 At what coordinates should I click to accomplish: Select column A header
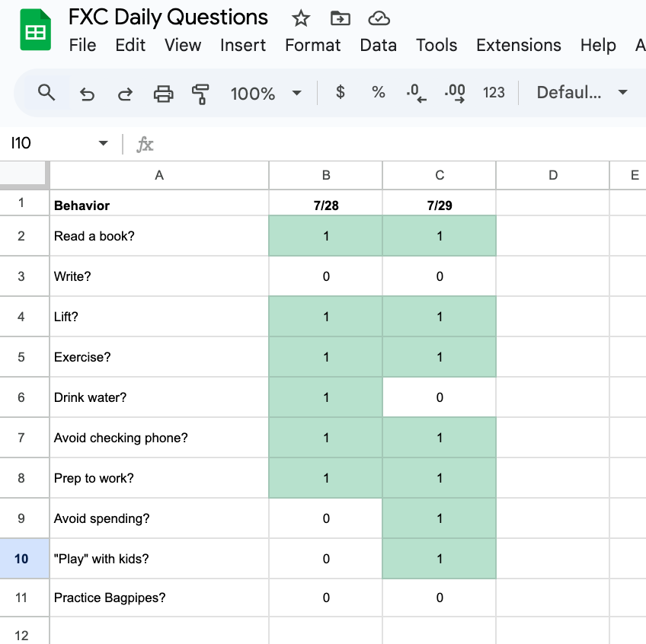(x=159, y=175)
